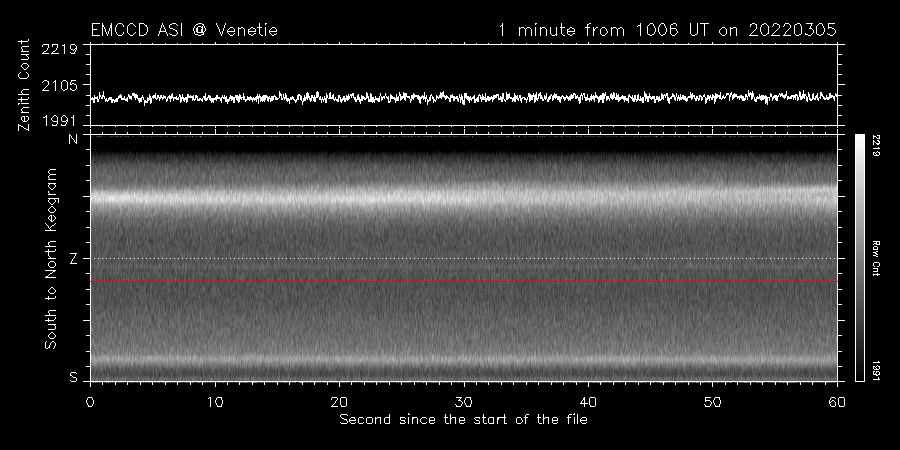Screen dimensions: 900x450
Task: Click the 2219 colorbar maximum label
Action: [875, 146]
